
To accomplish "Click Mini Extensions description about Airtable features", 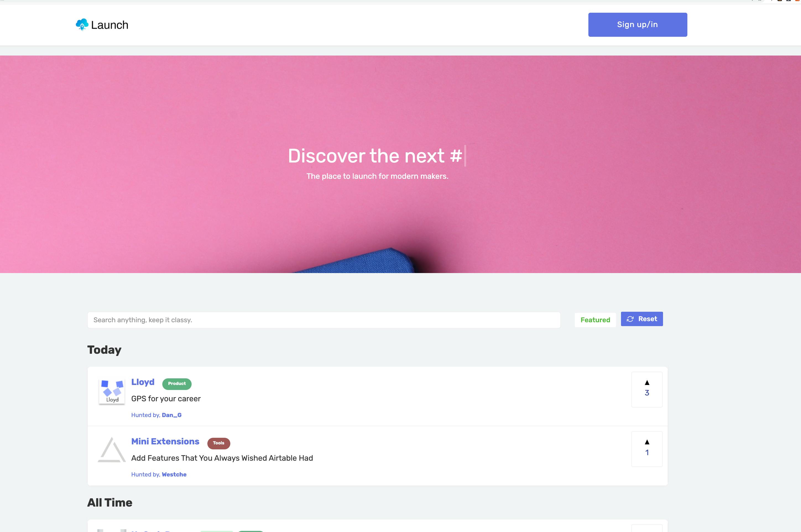I will click(222, 458).
